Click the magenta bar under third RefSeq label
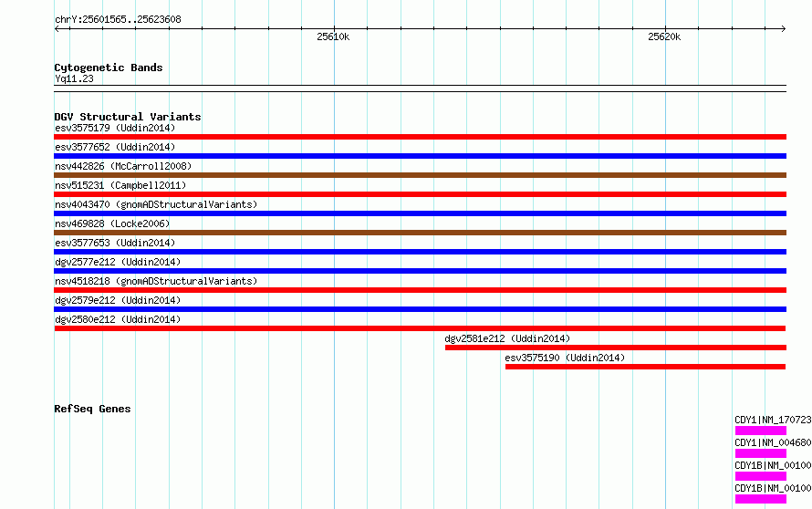 pyautogui.click(x=761, y=476)
